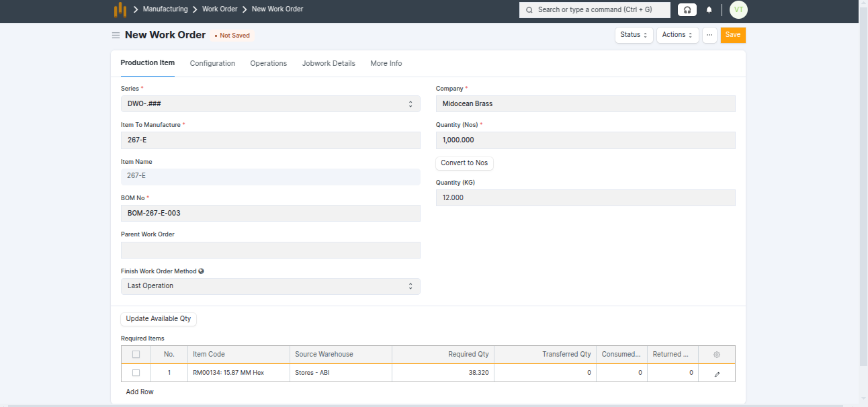This screenshot has height=407, width=868.
Task: Tick the checkbox for row 1
Action: tap(136, 373)
